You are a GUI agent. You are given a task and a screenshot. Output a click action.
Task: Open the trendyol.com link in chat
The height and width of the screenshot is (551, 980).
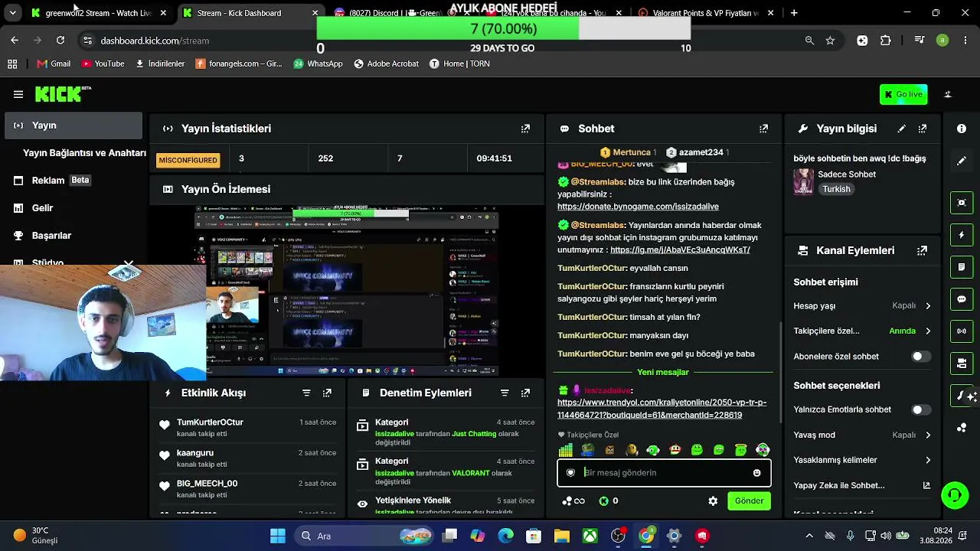661,409
